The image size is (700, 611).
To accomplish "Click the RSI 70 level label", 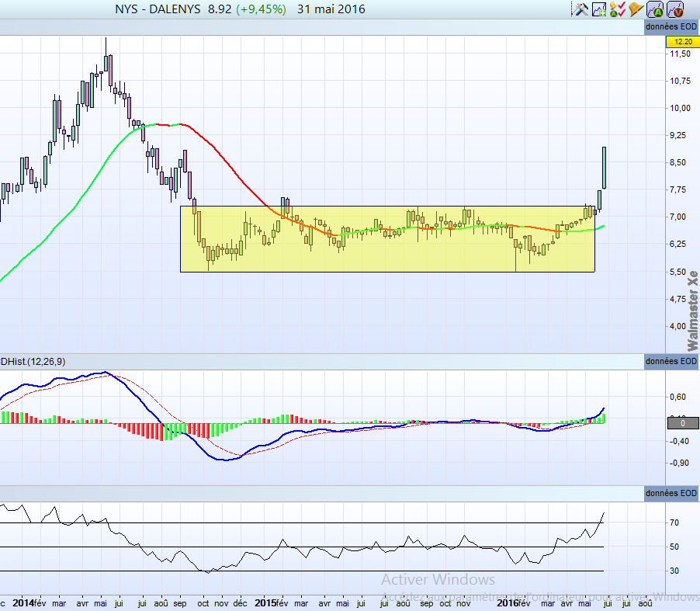I will pyautogui.click(x=674, y=522).
